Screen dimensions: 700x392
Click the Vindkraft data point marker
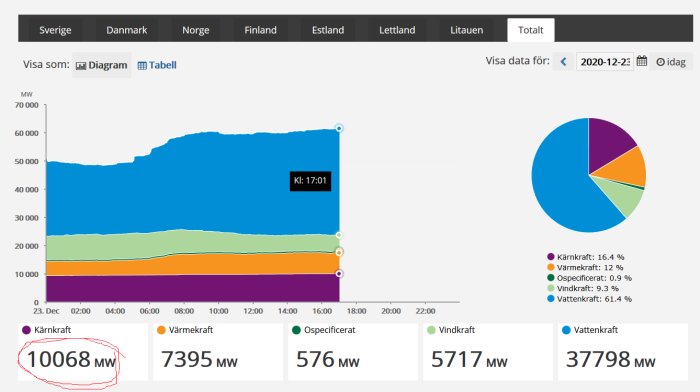(339, 235)
